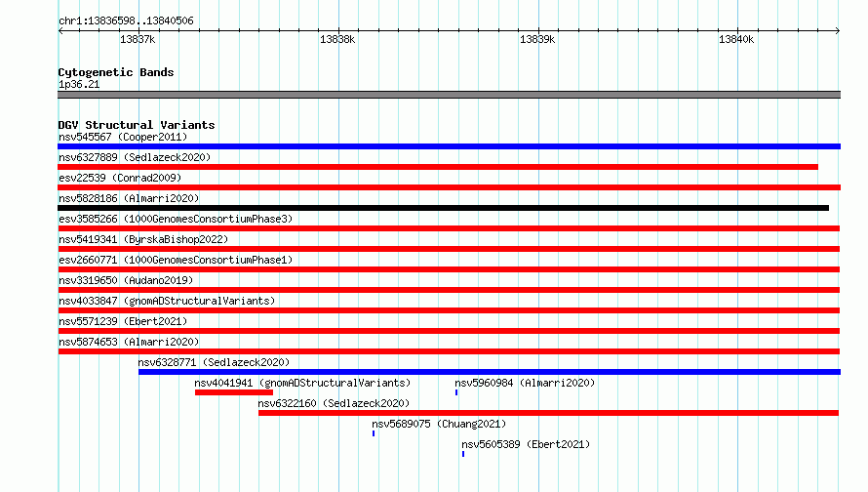
Task: Open the esv3585266 (1000GenomesConsortiumPhase3) label
Action: pos(176,219)
